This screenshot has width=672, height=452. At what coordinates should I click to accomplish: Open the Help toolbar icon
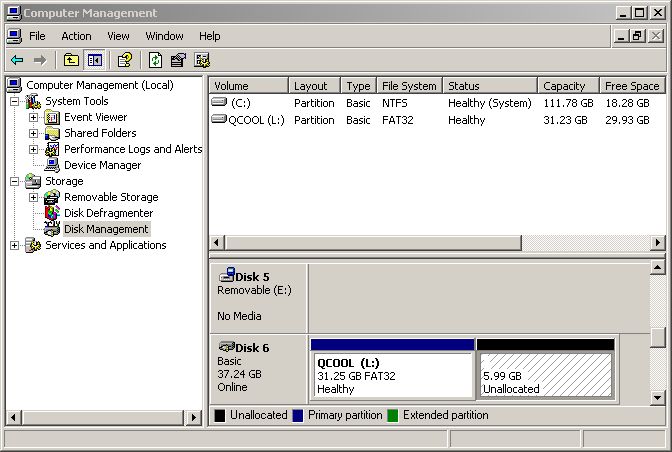(x=125, y=60)
